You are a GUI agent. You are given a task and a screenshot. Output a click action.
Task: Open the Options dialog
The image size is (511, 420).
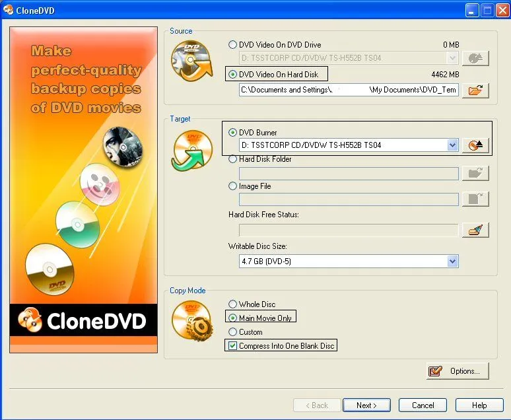(458, 371)
